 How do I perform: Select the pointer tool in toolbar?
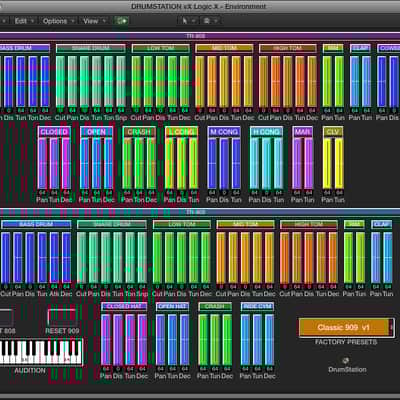(185, 21)
